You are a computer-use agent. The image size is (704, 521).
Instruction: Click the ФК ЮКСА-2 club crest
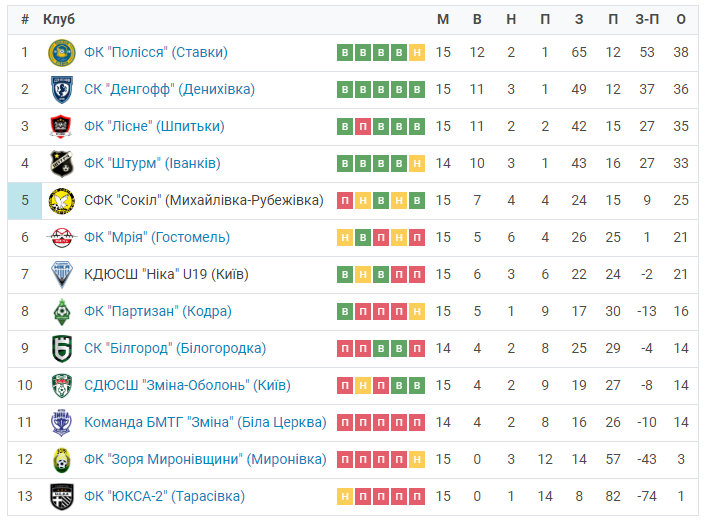[x=62, y=497]
